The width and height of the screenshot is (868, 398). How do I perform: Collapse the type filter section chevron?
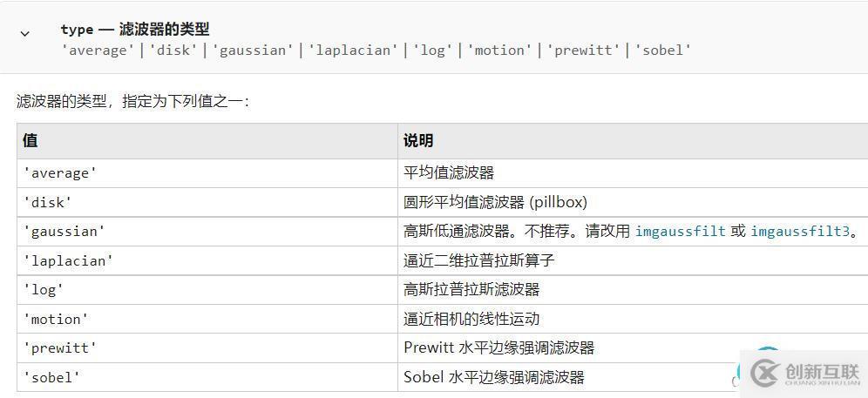(24, 34)
